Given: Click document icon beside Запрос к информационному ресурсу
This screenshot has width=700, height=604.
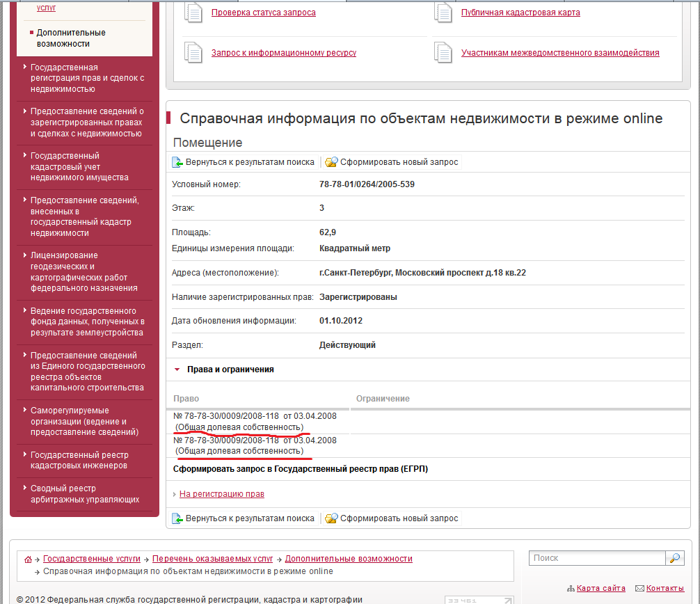Looking at the screenshot, I should click(193, 52).
